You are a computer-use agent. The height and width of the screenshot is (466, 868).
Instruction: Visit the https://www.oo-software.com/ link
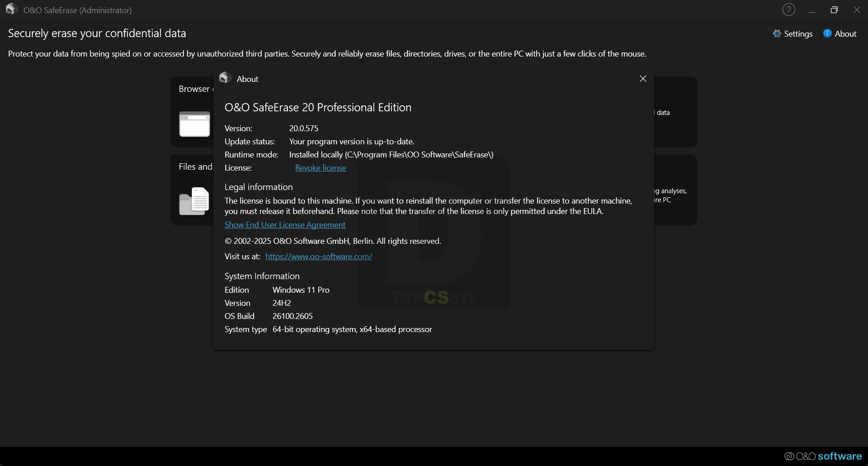pos(319,257)
